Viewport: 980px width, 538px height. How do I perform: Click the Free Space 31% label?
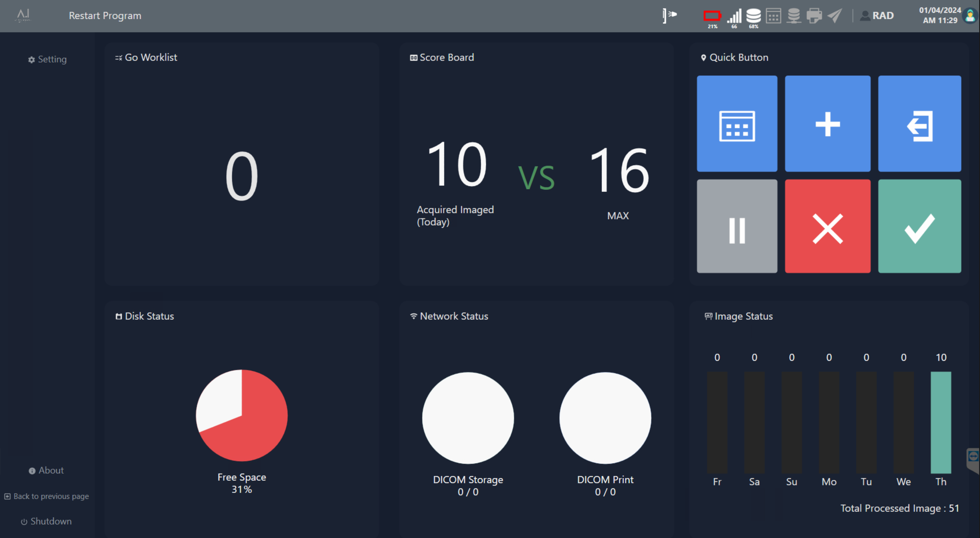click(241, 483)
